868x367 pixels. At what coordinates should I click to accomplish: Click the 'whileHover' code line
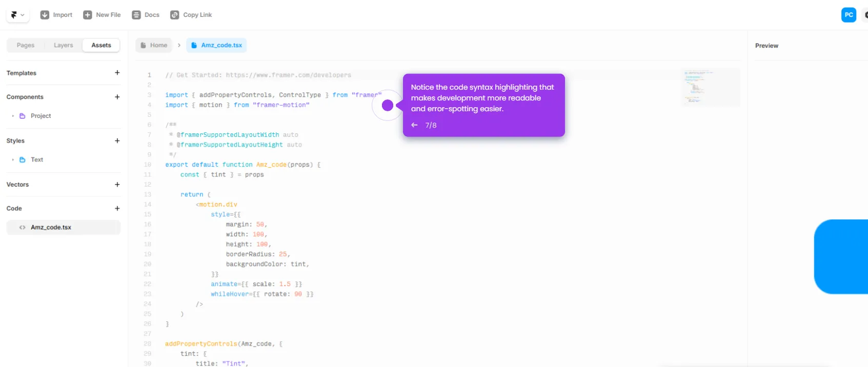[x=262, y=294]
